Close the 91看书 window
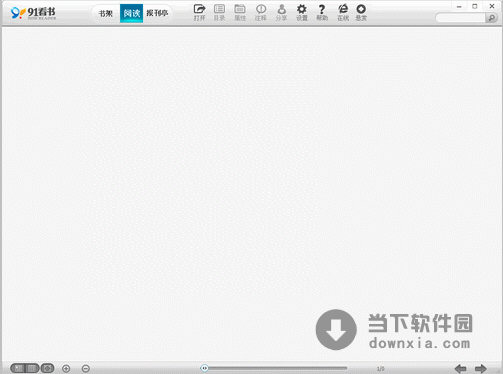Screen dimensions: 503x374 [492, 6]
